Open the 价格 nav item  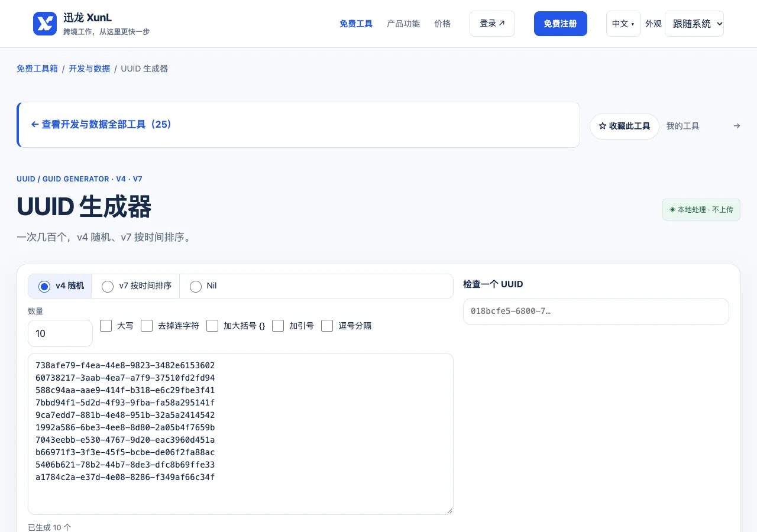tap(442, 24)
